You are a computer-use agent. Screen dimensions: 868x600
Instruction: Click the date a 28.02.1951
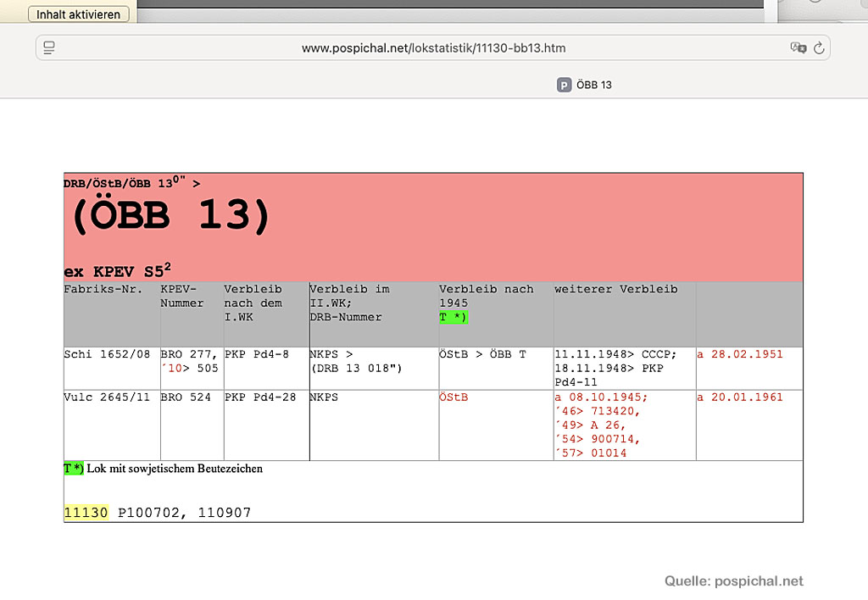tap(739, 354)
